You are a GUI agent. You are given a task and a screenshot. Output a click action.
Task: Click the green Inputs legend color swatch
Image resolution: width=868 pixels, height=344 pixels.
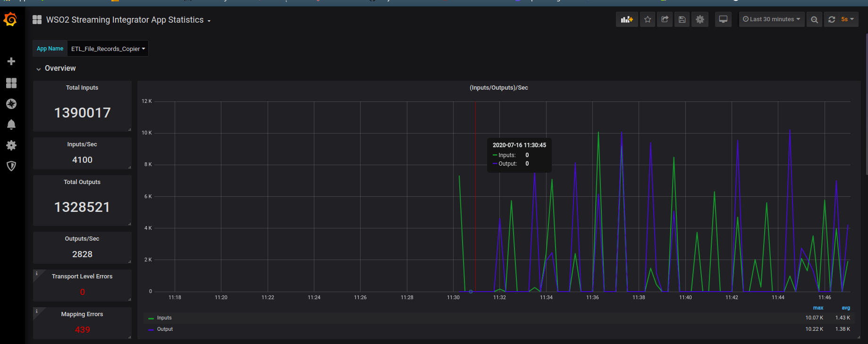tap(151, 319)
